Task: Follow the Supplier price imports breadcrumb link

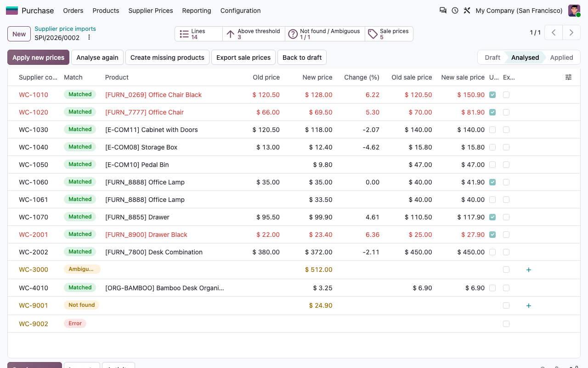Action: coord(65,29)
